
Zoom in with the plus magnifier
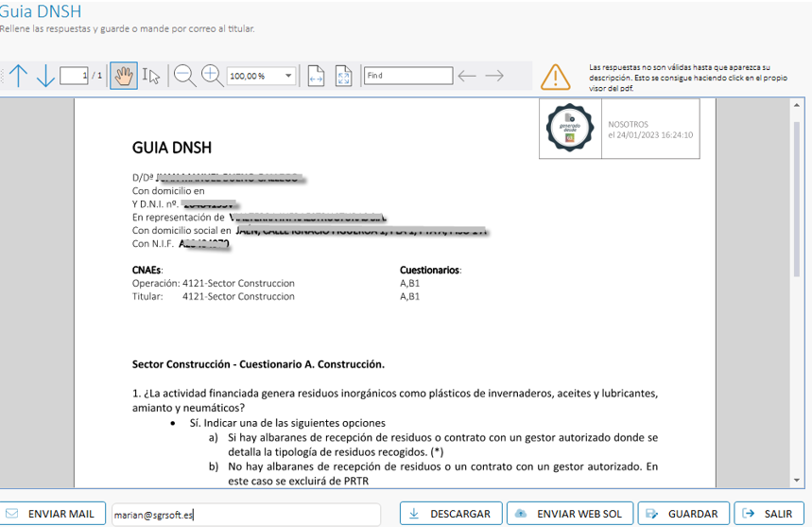[212, 76]
